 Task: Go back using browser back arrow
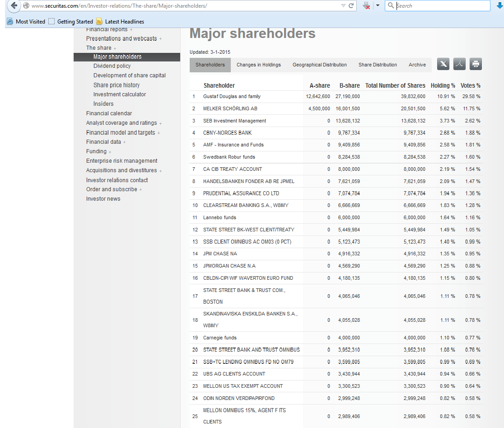point(14,5)
